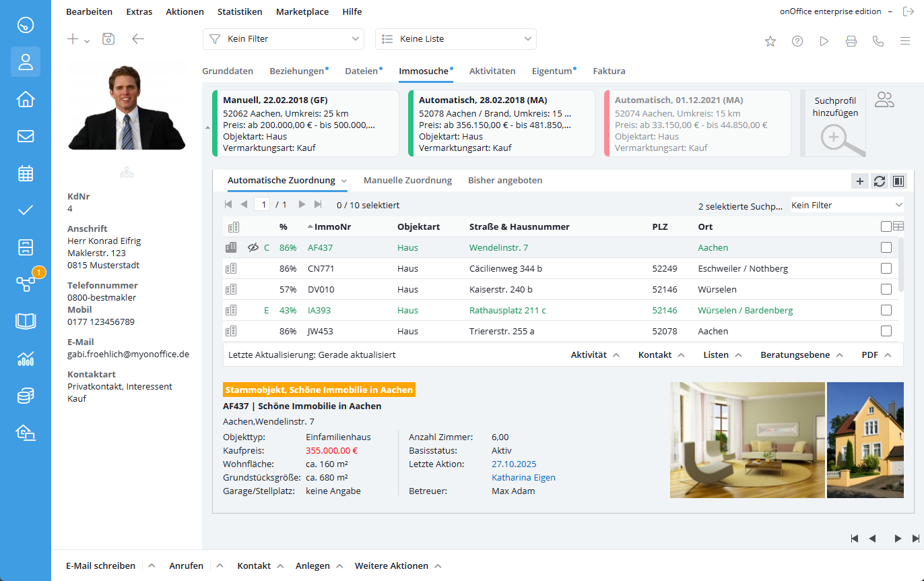Click the print icon in top toolbar
The height and width of the screenshot is (581, 924).
[x=851, y=41]
